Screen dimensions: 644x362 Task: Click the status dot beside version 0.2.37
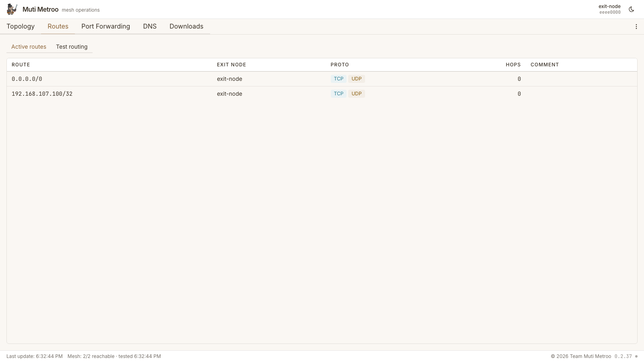tap(636, 356)
